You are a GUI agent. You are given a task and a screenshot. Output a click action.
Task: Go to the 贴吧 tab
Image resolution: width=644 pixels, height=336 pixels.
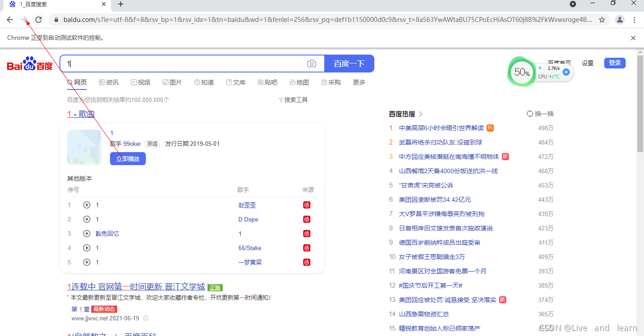267,82
